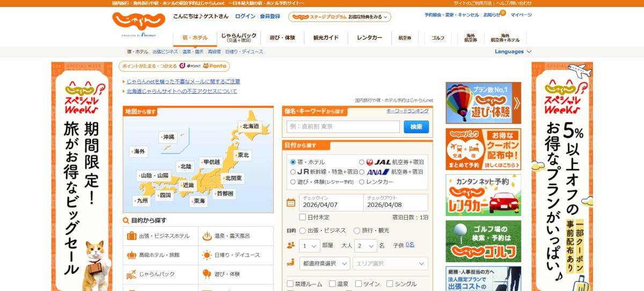
Task: Open the 観光ガイド tab
Action: click(x=326, y=38)
